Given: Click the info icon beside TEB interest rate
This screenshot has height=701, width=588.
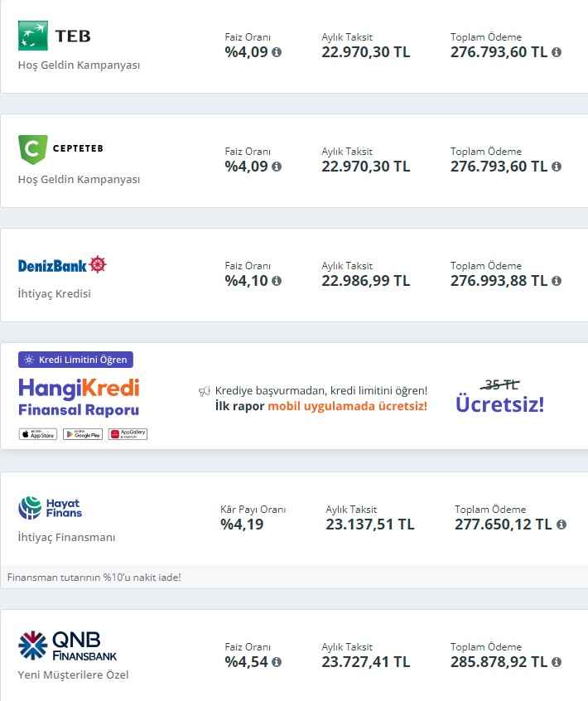Looking at the screenshot, I should [277, 51].
